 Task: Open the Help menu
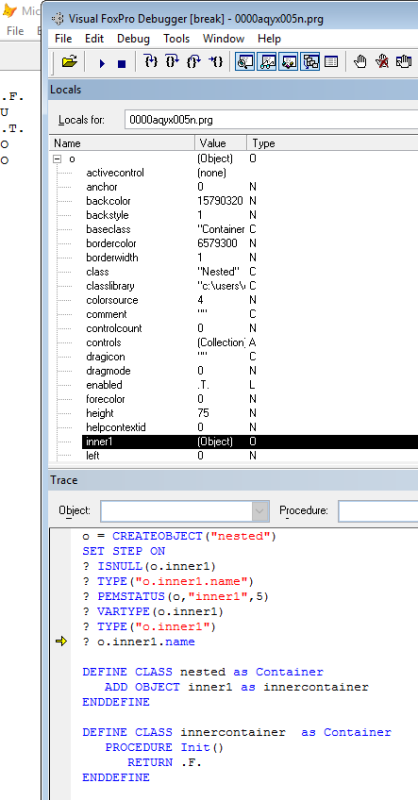(269, 39)
